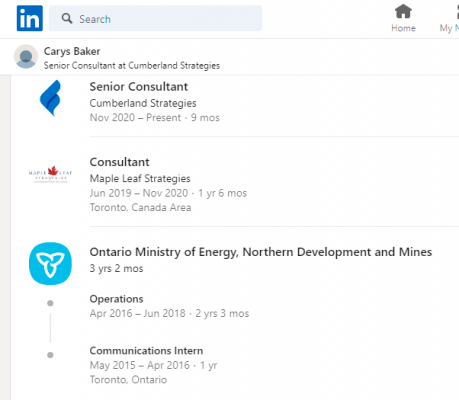459x400 pixels.
Task: Follow the Maple Leaf Strategies company link
Action: (140, 178)
